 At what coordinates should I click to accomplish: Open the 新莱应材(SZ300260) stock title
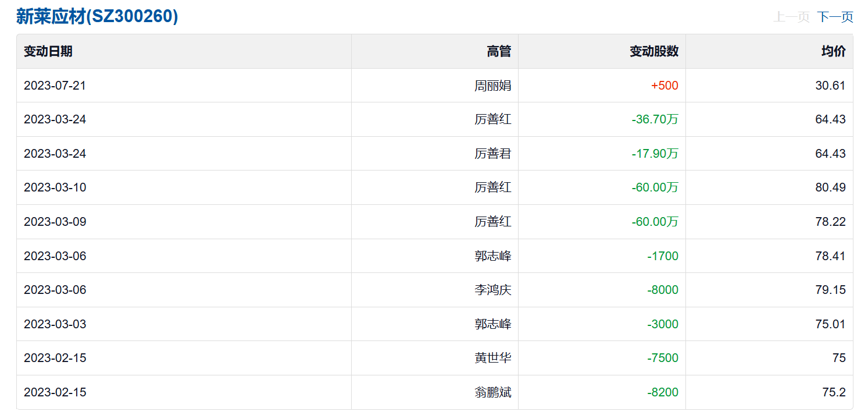(97, 16)
